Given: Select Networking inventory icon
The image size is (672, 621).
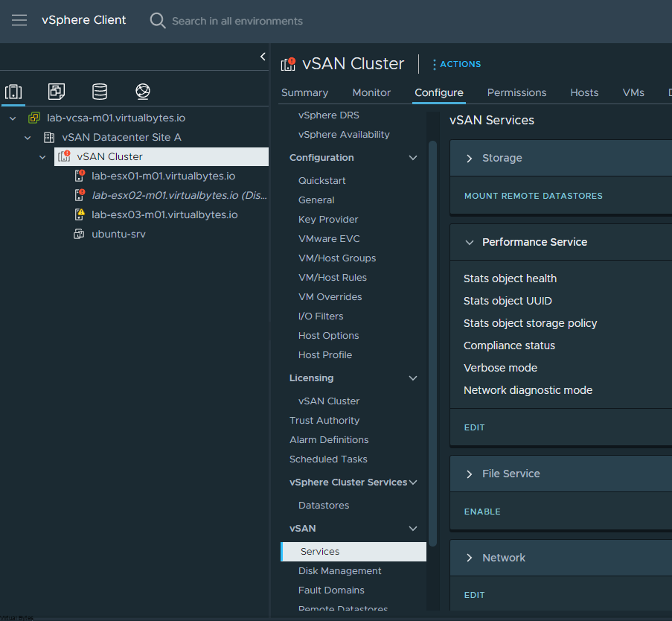Looking at the screenshot, I should coord(143,92).
